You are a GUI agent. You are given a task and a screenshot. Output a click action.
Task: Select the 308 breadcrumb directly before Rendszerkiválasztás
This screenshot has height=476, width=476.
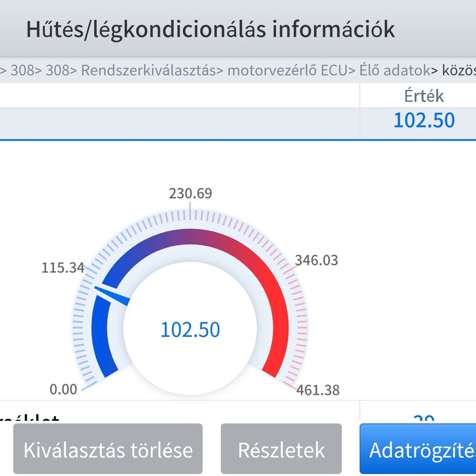pyautogui.click(x=57, y=70)
